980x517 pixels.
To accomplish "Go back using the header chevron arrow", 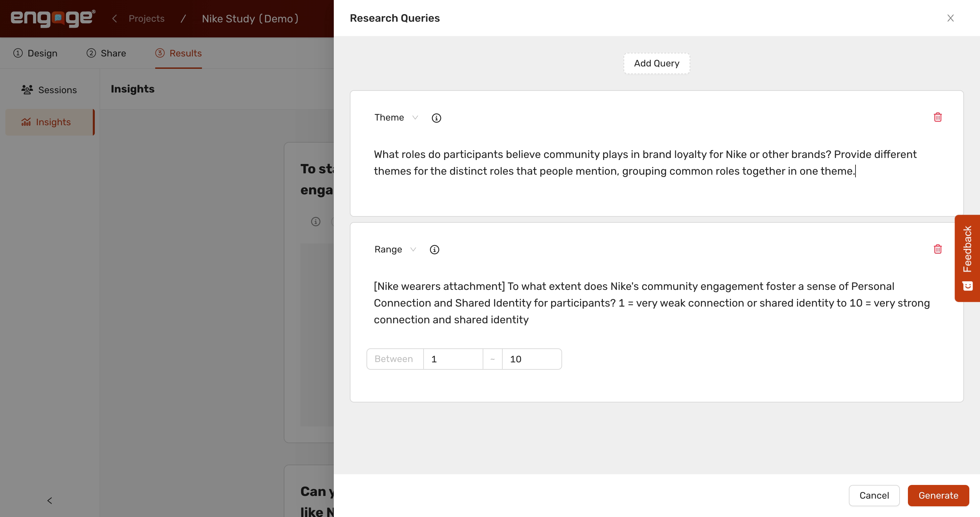I will click(114, 18).
